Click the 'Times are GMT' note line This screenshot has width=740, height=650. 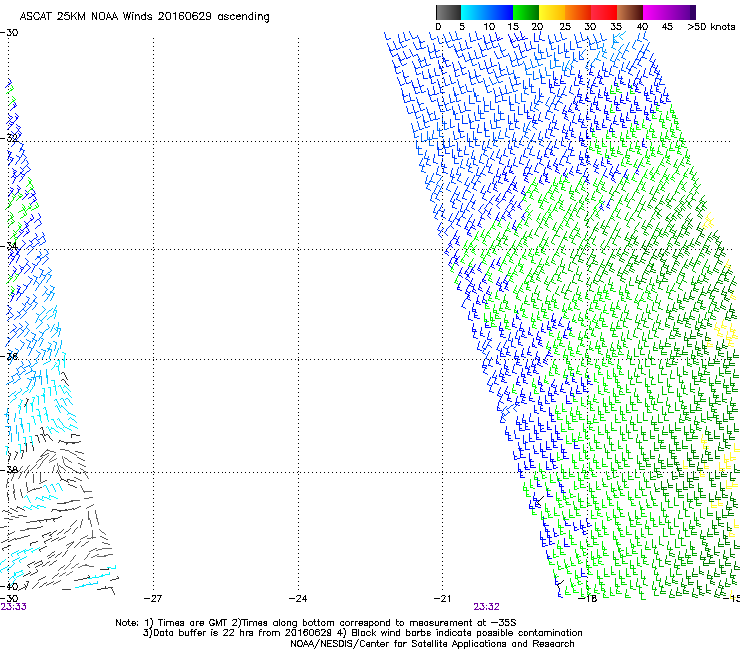coord(316,623)
